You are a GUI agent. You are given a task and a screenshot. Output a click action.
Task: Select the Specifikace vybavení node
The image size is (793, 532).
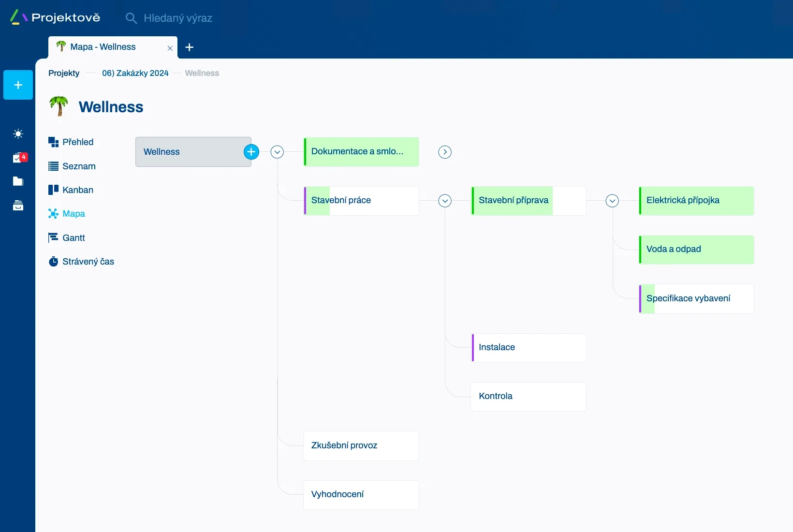[696, 299]
